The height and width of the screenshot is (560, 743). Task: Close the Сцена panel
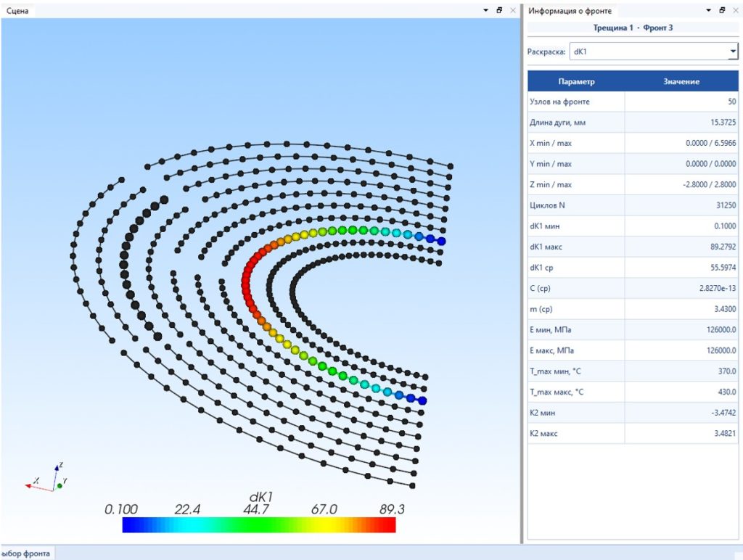point(513,10)
